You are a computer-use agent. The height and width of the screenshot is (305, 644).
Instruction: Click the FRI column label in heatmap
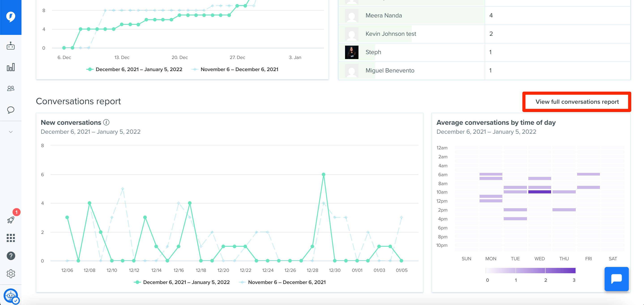click(588, 258)
